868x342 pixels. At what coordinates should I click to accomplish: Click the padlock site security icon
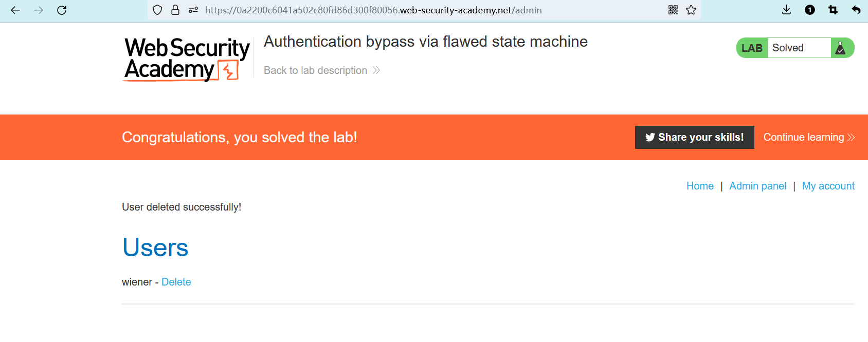175,10
